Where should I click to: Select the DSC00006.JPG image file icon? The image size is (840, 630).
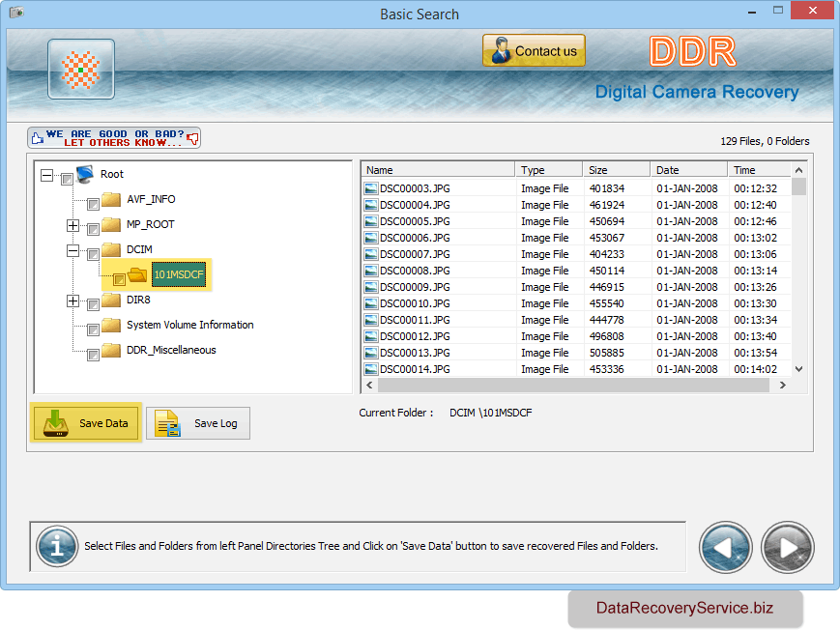coord(371,238)
